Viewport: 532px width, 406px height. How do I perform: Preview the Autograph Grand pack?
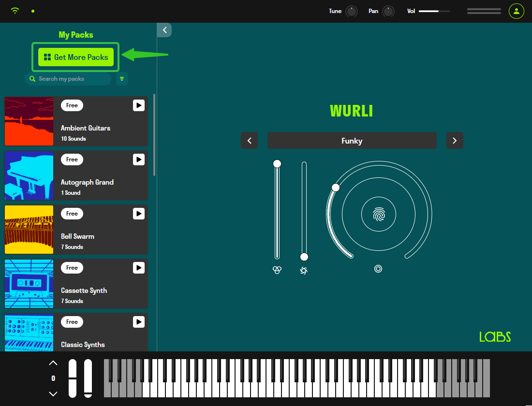(139, 159)
